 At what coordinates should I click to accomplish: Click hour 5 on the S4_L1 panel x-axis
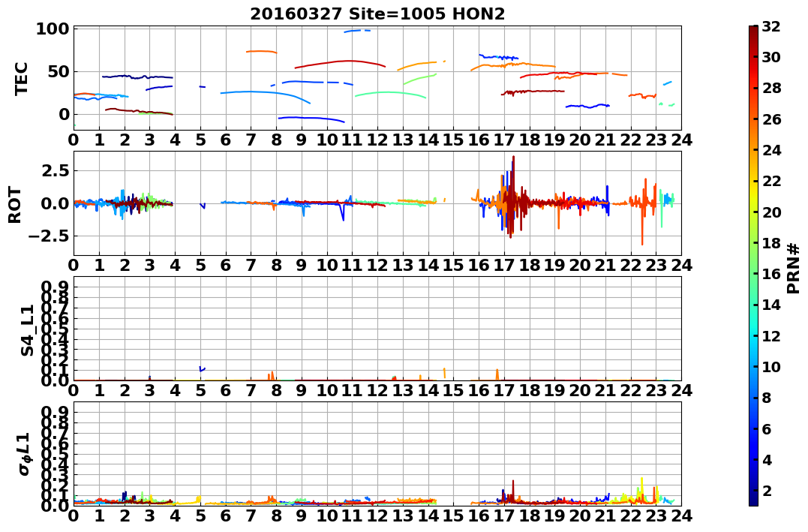(200, 391)
